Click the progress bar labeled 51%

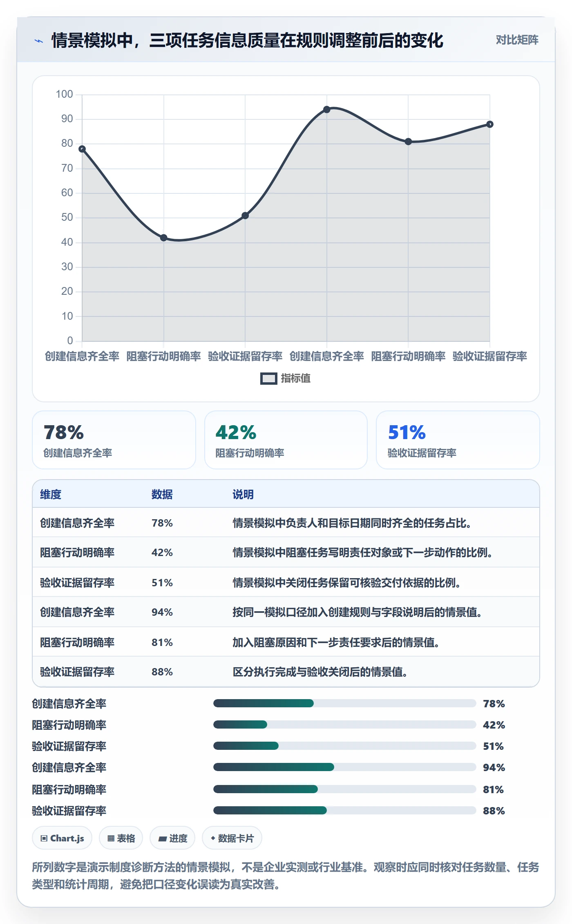pos(344,746)
